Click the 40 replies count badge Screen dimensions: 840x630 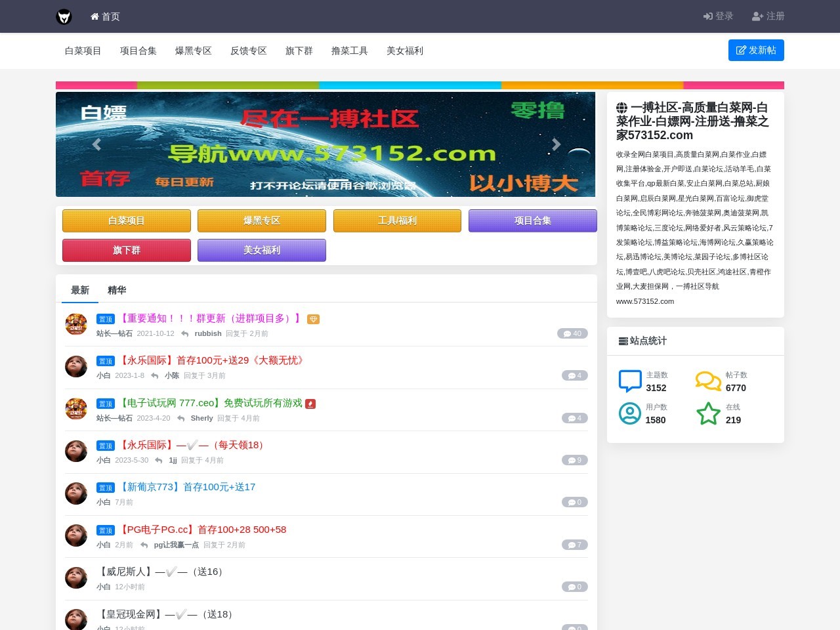(x=572, y=333)
